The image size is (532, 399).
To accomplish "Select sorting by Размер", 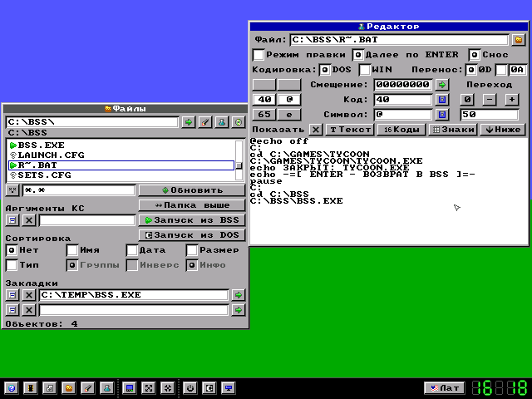I will pyautogui.click(x=192, y=250).
